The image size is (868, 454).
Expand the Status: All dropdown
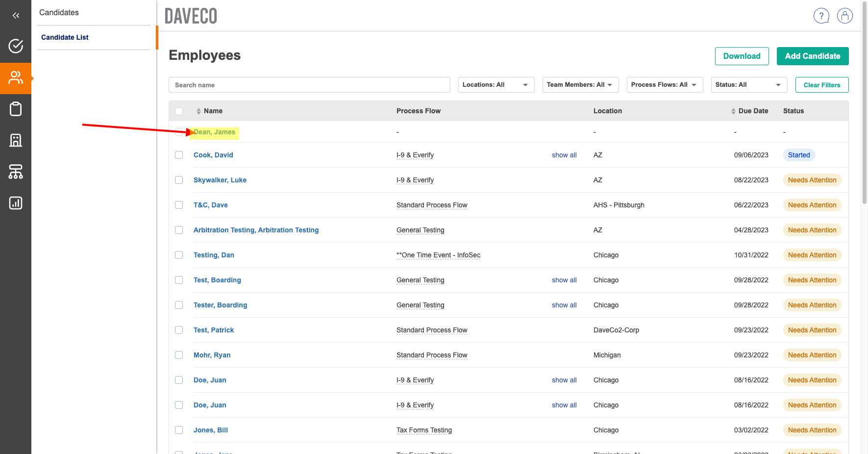click(x=748, y=85)
